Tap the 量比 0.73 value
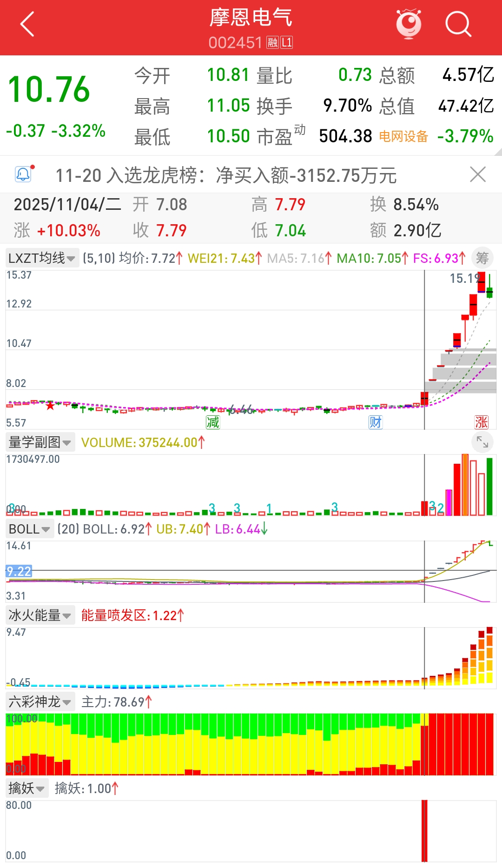Screen dimensions: 502x868 pos(355,75)
